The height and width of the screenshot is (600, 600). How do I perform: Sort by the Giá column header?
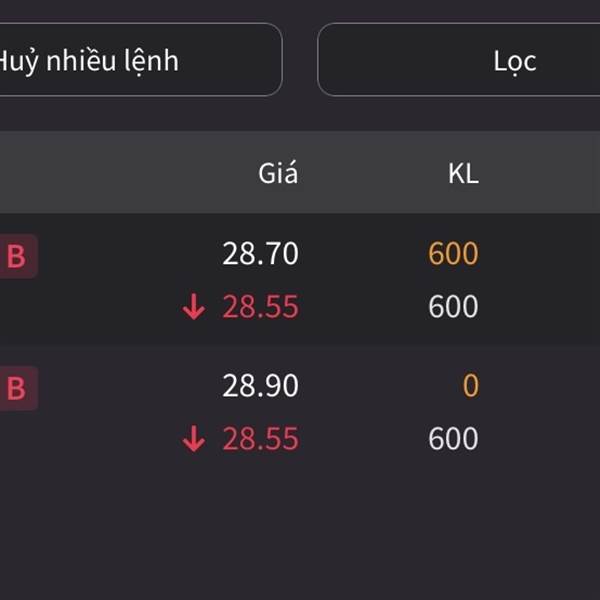pos(278,173)
